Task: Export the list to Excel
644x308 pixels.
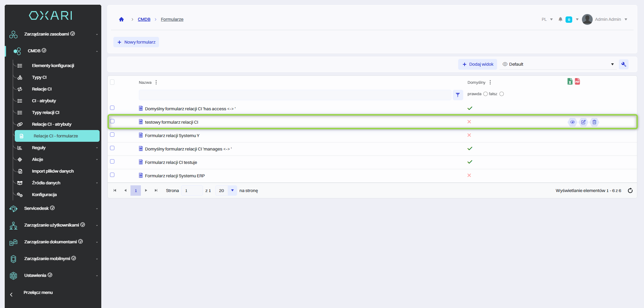Action: [570, 81]
